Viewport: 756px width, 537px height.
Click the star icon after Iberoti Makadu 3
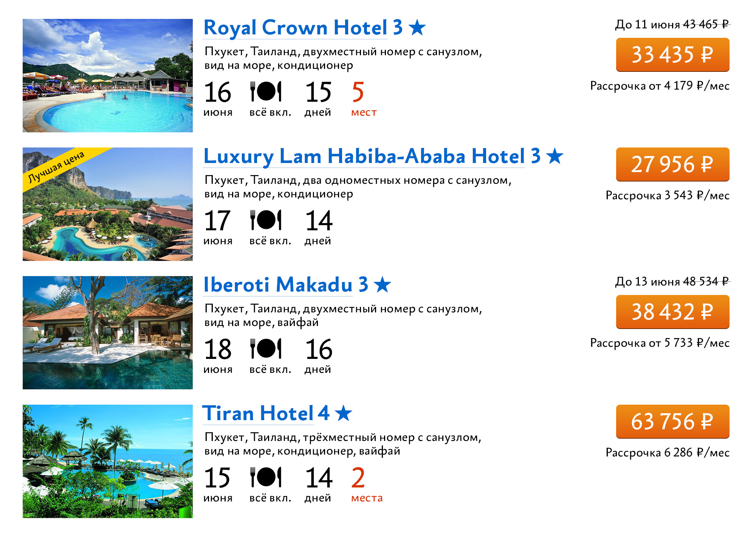[x=382, y=285]
